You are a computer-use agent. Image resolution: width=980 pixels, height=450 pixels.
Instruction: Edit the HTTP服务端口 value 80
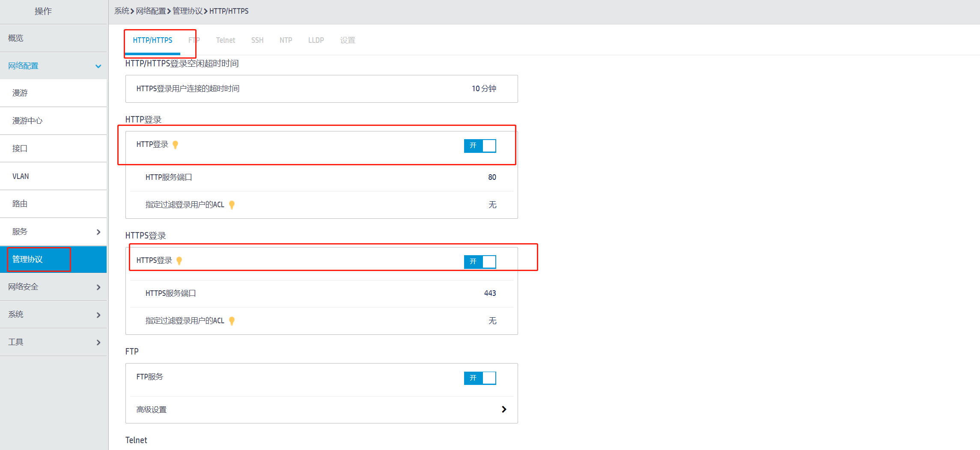[492, 177]
